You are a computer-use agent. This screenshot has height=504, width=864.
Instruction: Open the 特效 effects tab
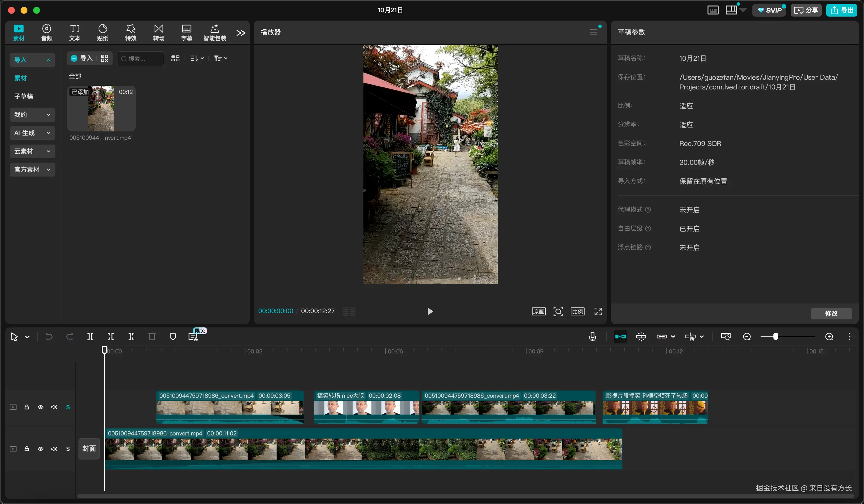click(131, 32)
